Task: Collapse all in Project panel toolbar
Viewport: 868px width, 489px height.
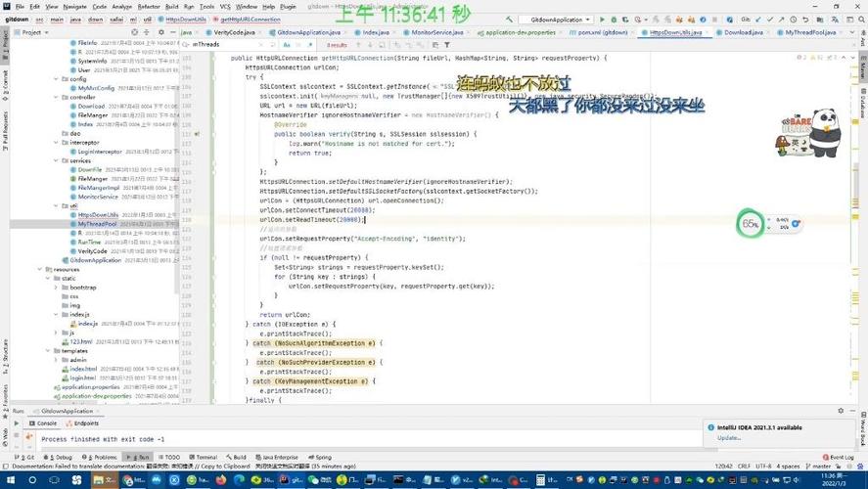Action: pos(146,32)
